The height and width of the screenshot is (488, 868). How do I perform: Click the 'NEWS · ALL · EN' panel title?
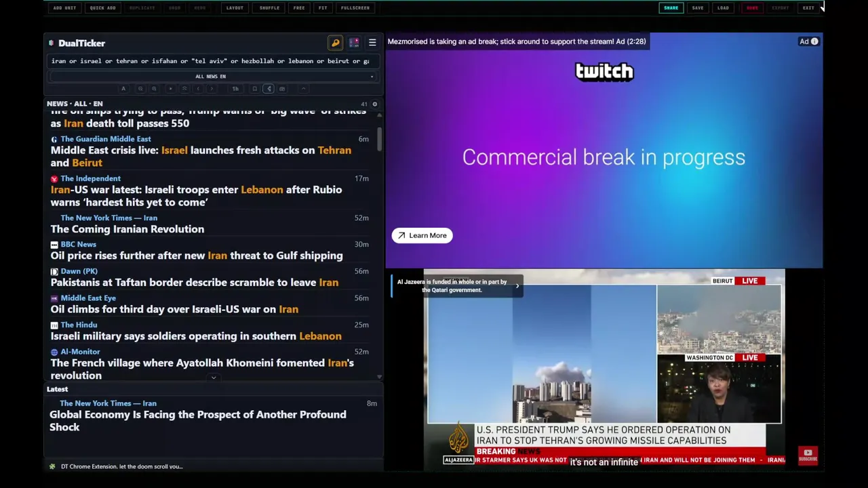pyautogui.click(x=75, y=104)
